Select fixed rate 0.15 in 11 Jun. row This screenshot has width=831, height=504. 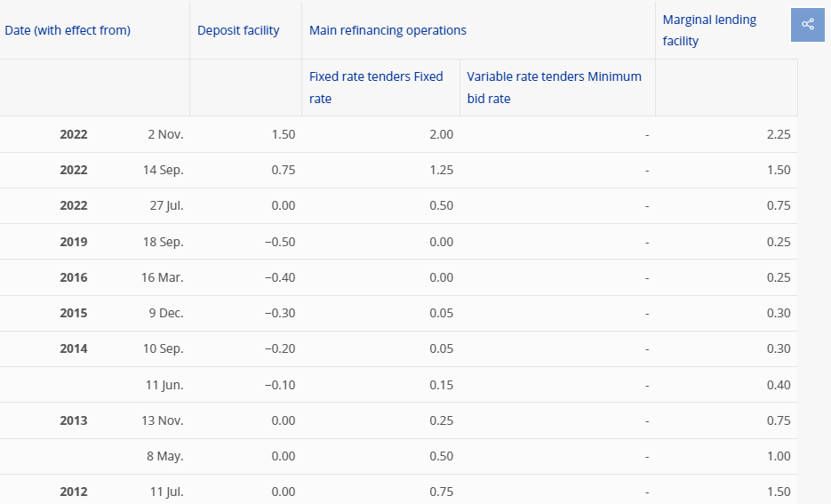coord(441,385)
